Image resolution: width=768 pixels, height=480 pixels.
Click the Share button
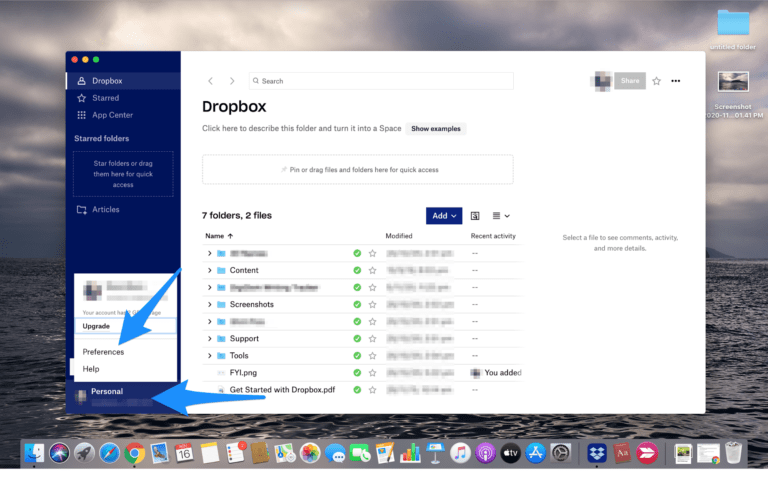630,81
